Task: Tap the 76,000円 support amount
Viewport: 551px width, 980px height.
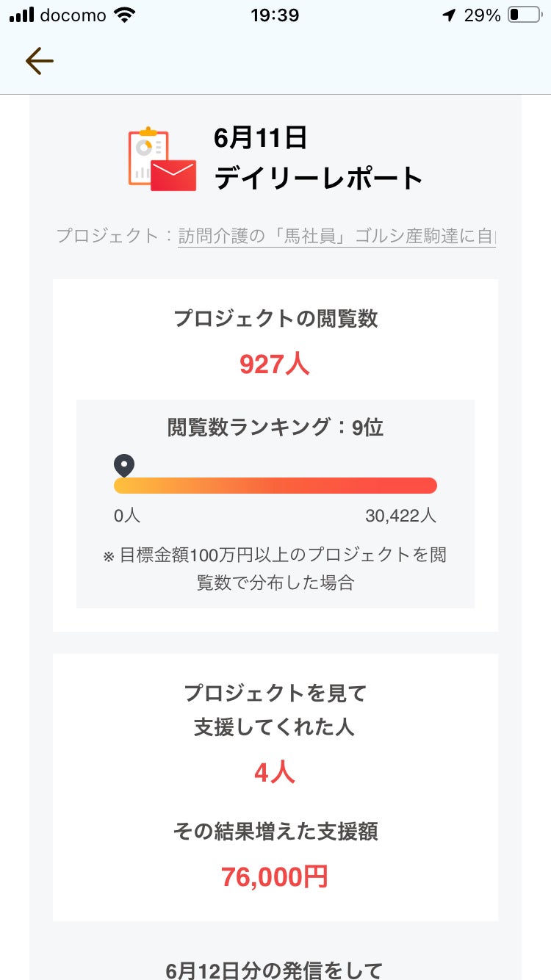Action: click(275, 876)
